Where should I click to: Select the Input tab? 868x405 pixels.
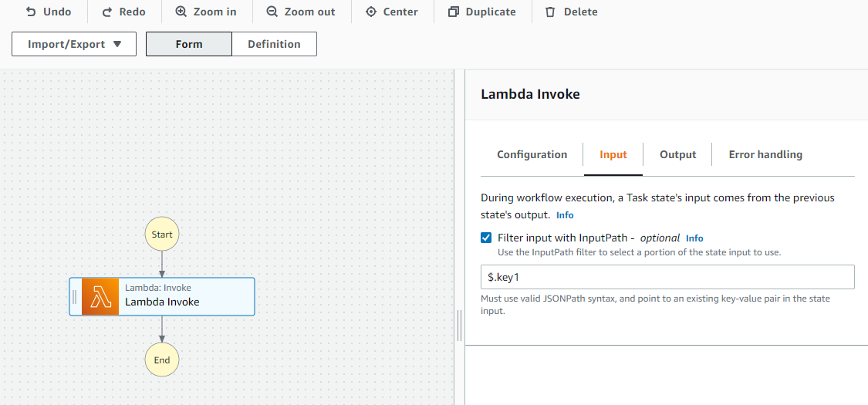tap(613, 155)
